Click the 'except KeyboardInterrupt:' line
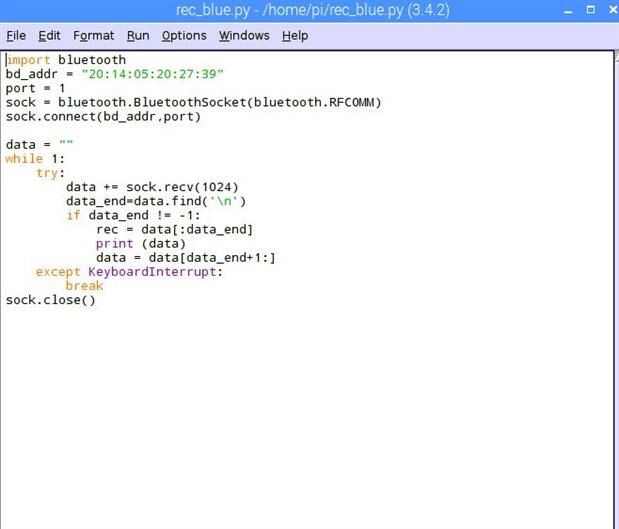Image resolution: width=619 pixels, height=529 pixels. pyautogui.click(x=129, y=272)
